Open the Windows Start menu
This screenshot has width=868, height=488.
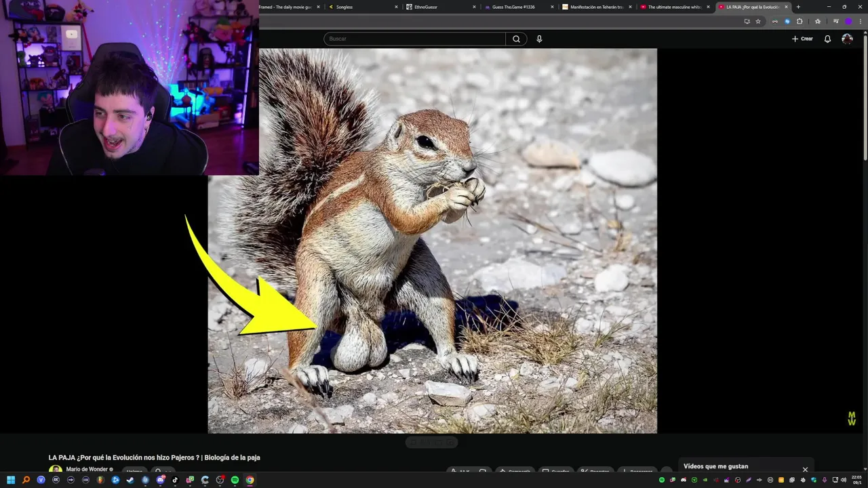click(x=11, y=480)
